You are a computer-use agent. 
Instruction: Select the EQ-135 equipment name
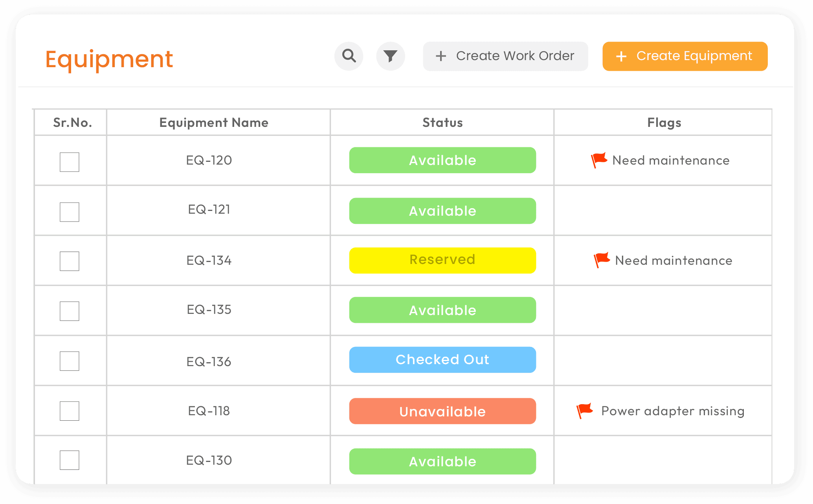click(209, 310)
